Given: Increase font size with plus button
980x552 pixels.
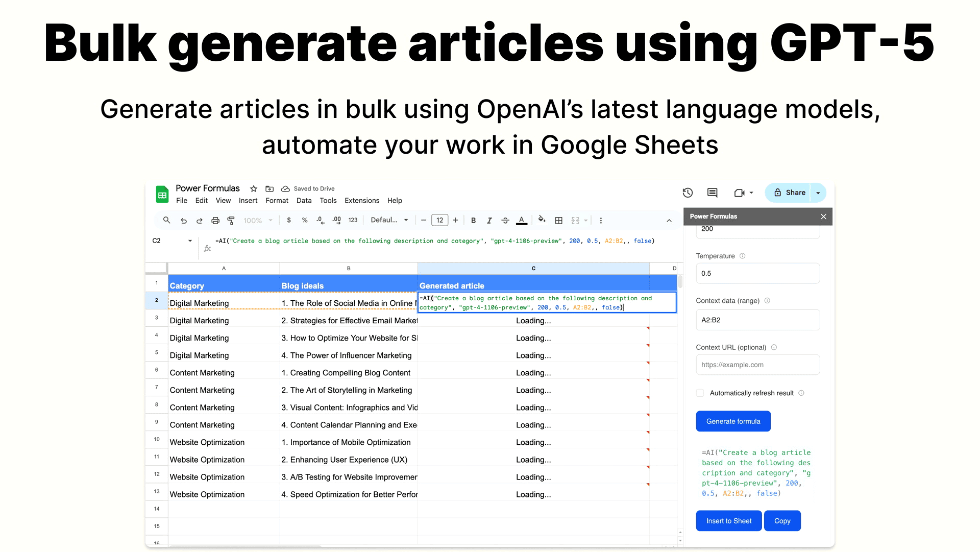Looking at the screenshot, I should [x=455, y=220].
